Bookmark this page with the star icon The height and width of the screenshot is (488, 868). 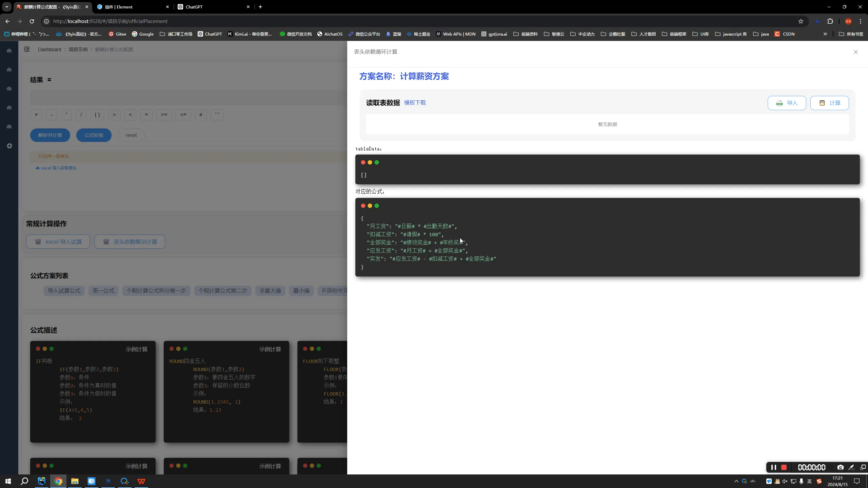(801, 21)
